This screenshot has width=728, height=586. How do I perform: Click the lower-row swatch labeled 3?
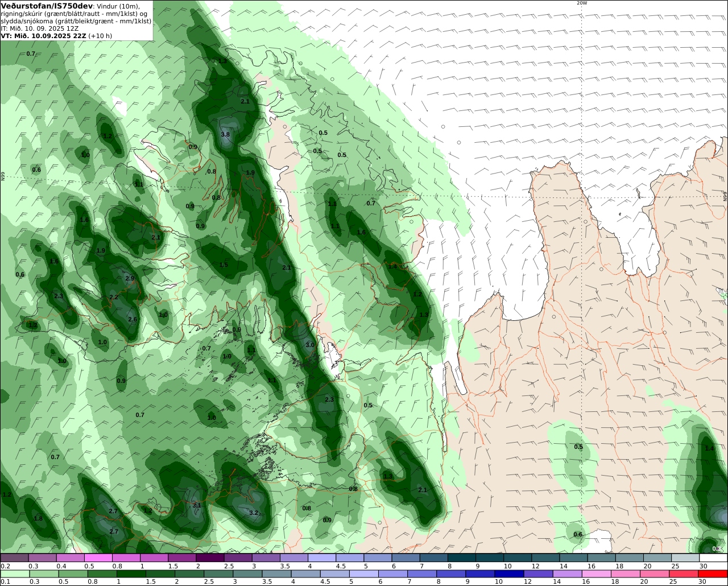[247, 573]
